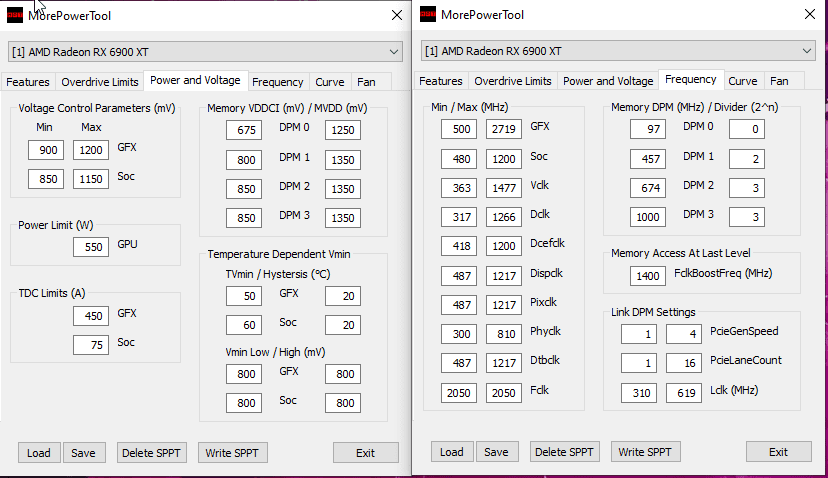Edit Fclk minimum frequency field 2050
This screenshot has height=478, width=828.
click(459, 392)
